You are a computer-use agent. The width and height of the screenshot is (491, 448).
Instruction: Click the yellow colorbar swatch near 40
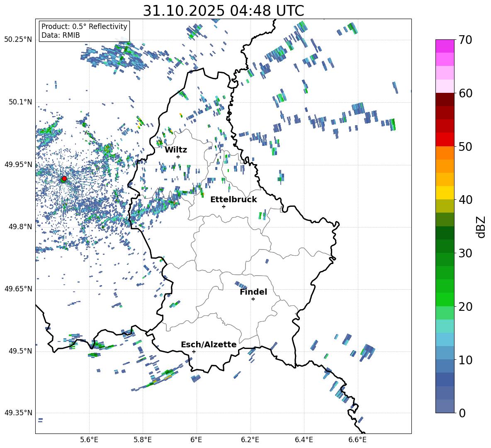pos(445,193)
